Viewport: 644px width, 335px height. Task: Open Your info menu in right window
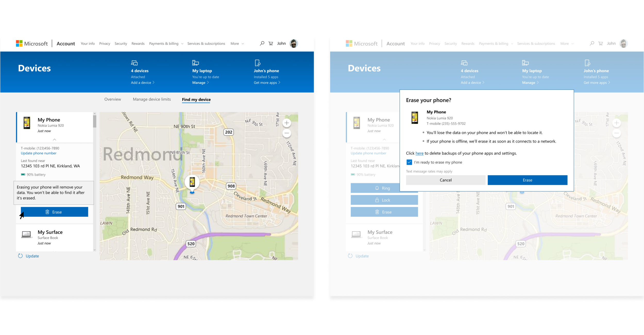(418, 44)
